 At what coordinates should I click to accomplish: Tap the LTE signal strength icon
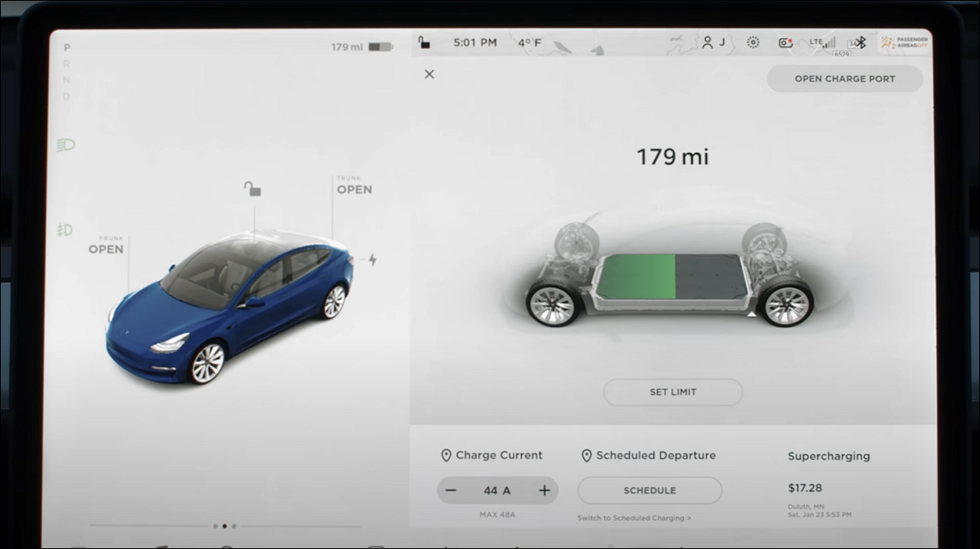pyautogui.click(x=822, y=42)
